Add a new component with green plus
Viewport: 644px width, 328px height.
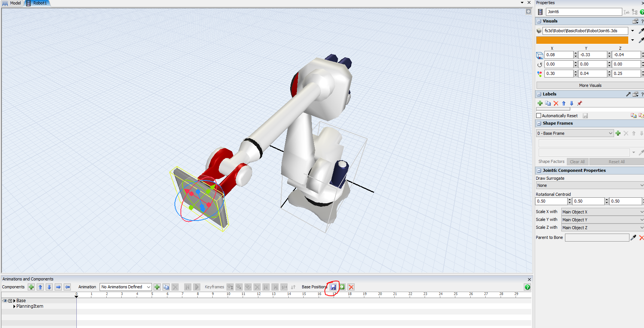(x=31, y=287)
